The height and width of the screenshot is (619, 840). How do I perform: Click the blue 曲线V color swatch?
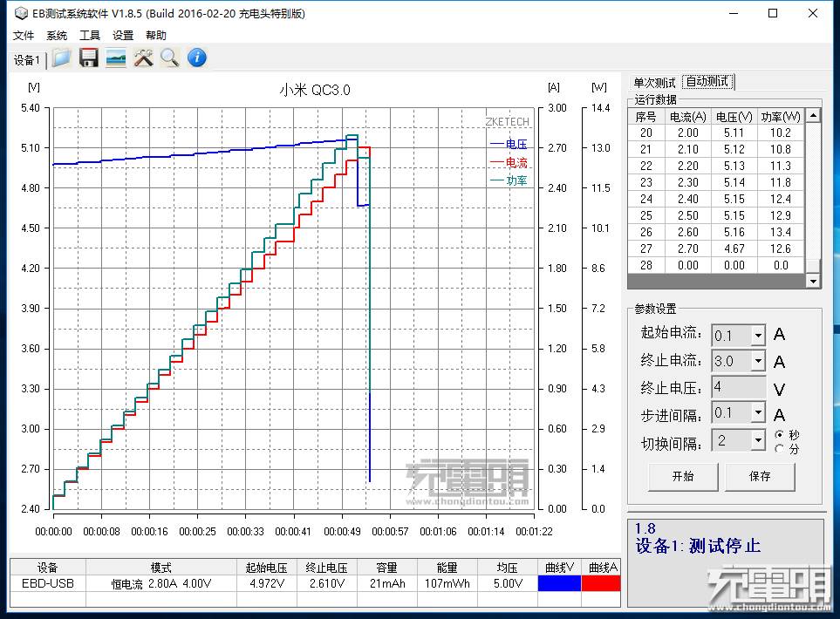(x=559, y=583)
